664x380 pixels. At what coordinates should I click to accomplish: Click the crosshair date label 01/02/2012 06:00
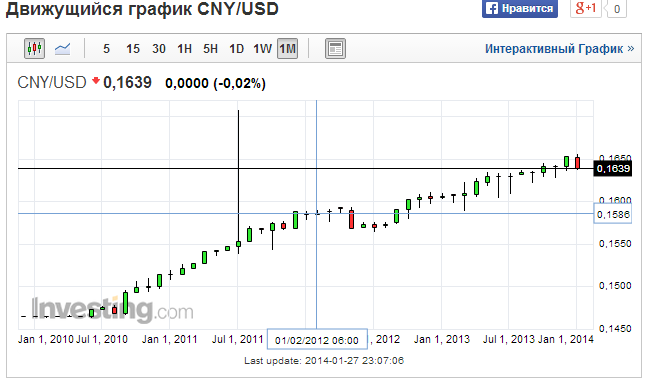pyautogui.click(x=317, y=340)
